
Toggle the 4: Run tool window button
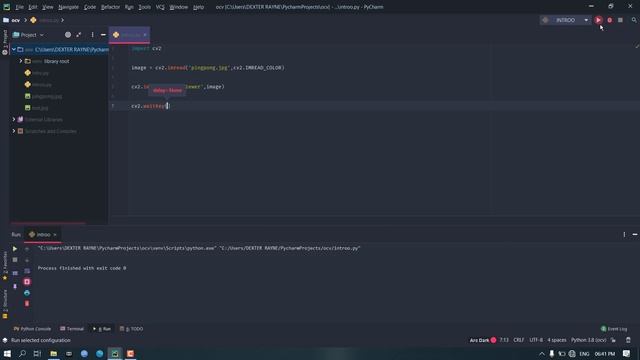102,329
